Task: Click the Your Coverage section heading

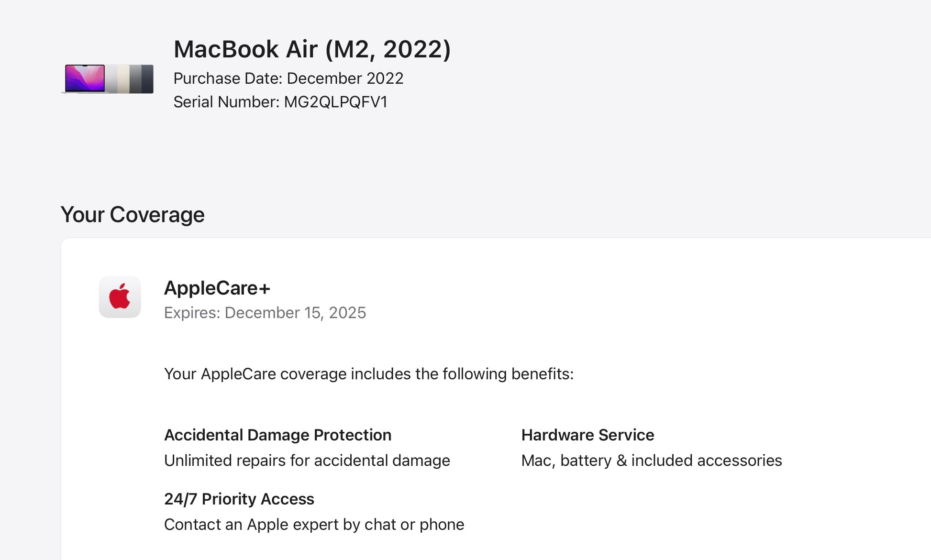Action: pos(133,215)
